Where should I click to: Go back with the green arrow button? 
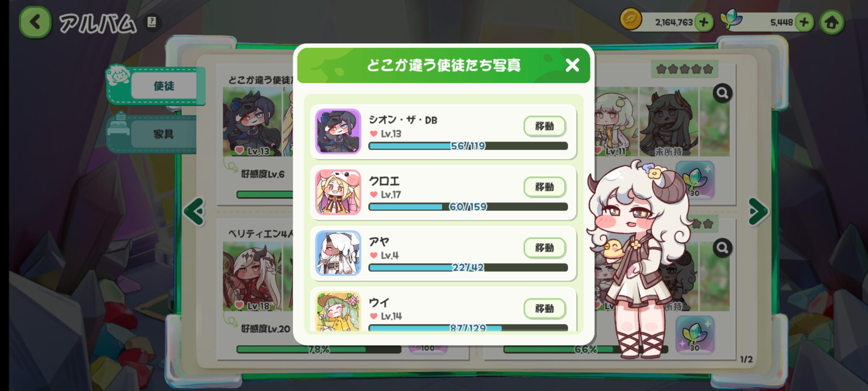click(35, 22)
